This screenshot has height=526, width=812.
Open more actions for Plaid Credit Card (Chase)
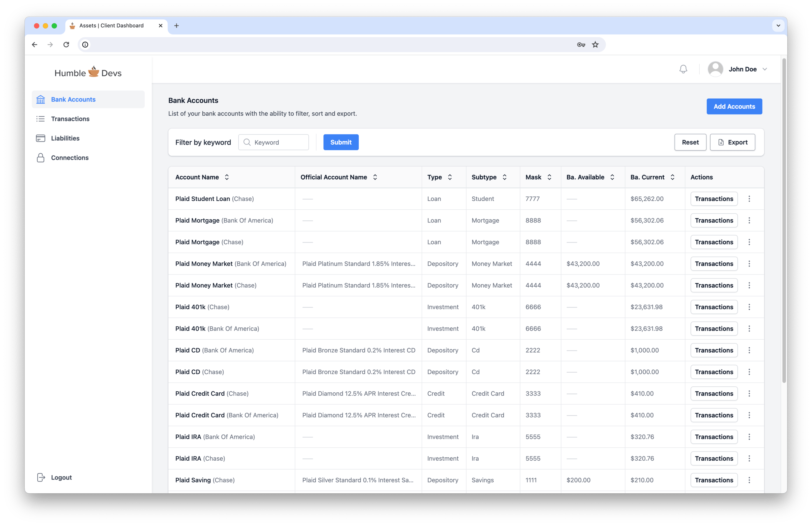point(749,394)
